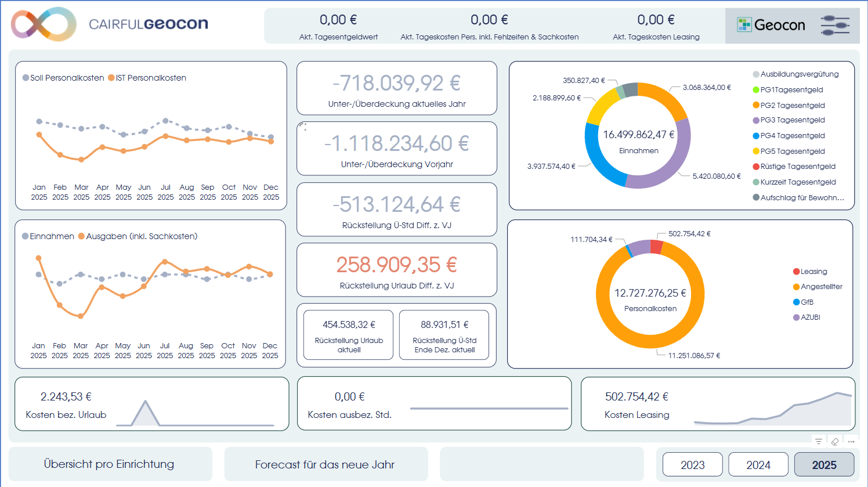
Task: Click Ausgaben (inkl. Sachkosten) legend marker
Action: coord(82,236)
